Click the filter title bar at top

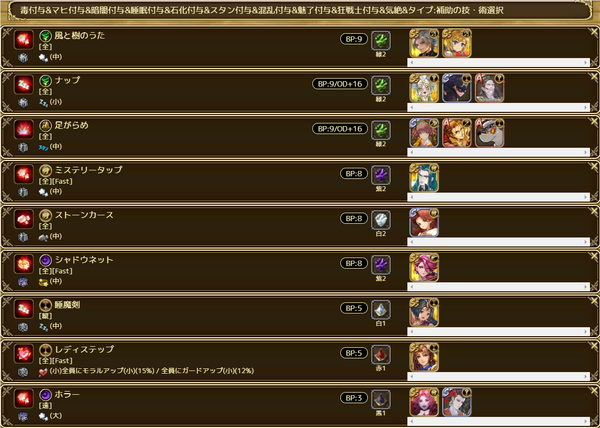point(300,10)
